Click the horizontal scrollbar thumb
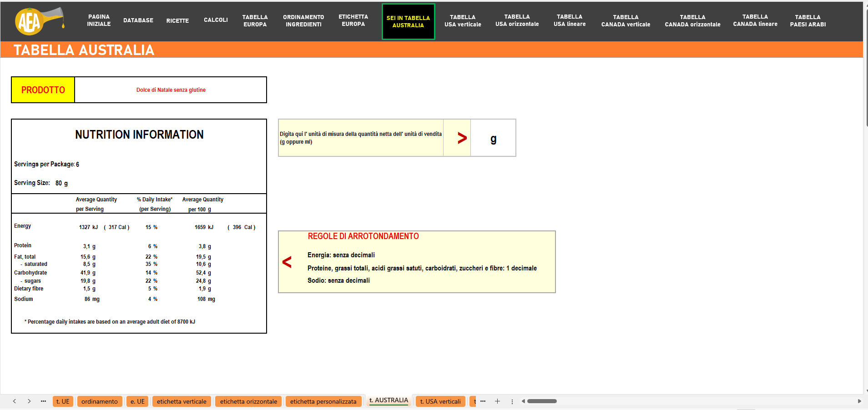868x410 pixels. pos(542,401)
